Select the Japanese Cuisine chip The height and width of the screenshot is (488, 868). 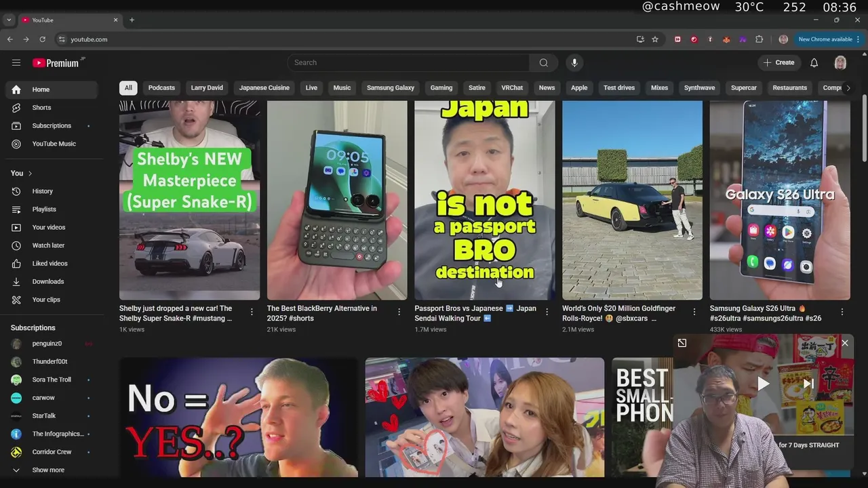pyautogui.click(x=264, y=87)
